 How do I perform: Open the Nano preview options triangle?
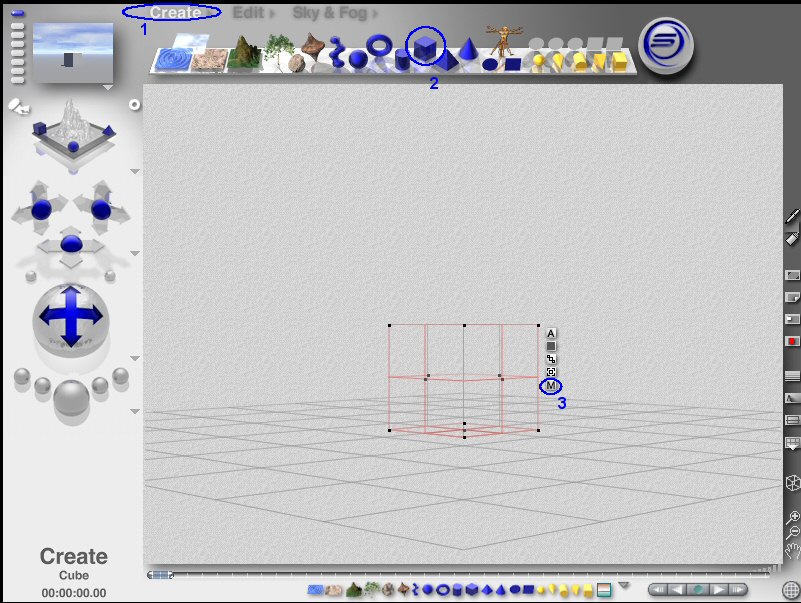107,88
